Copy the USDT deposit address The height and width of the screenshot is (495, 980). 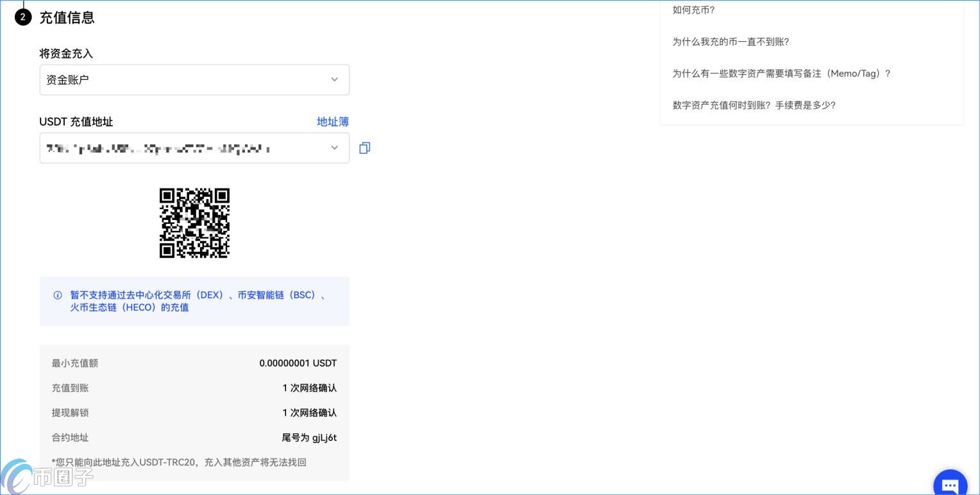point(364,148)
